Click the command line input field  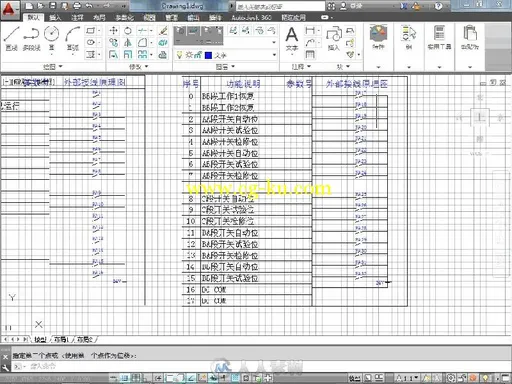260,367
